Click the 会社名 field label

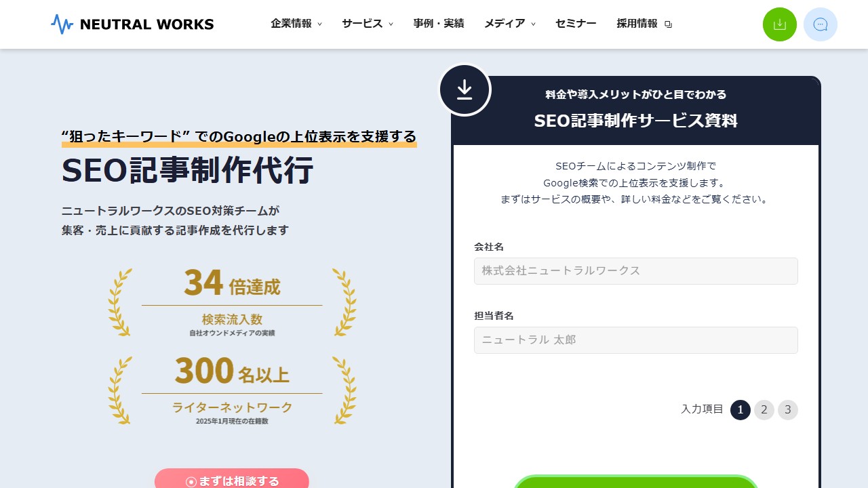pyautogui.click(x=489, y=247)
